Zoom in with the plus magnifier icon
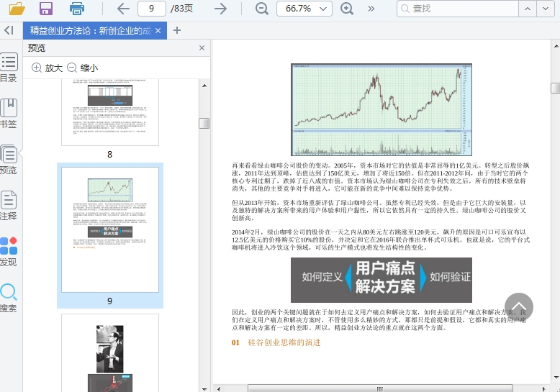Image resolution: width=560 pixels, height=392 pixels. [x=347, y=8]
